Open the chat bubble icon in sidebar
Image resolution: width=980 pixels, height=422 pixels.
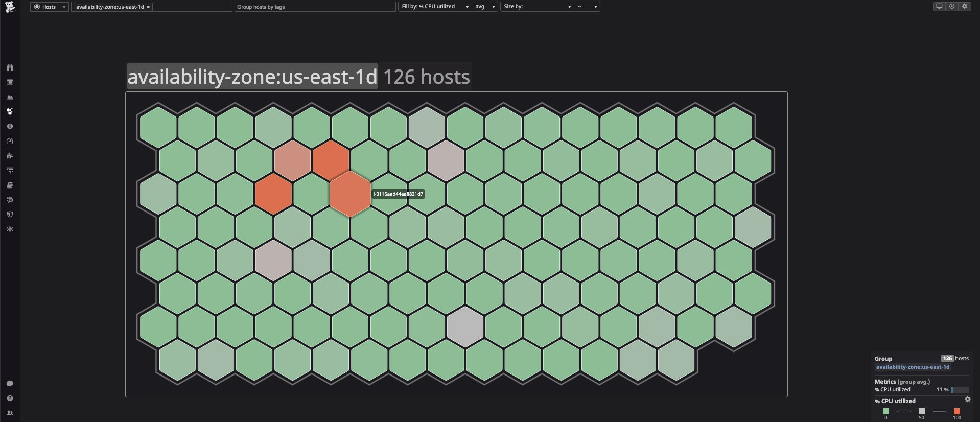pos(10,383)
